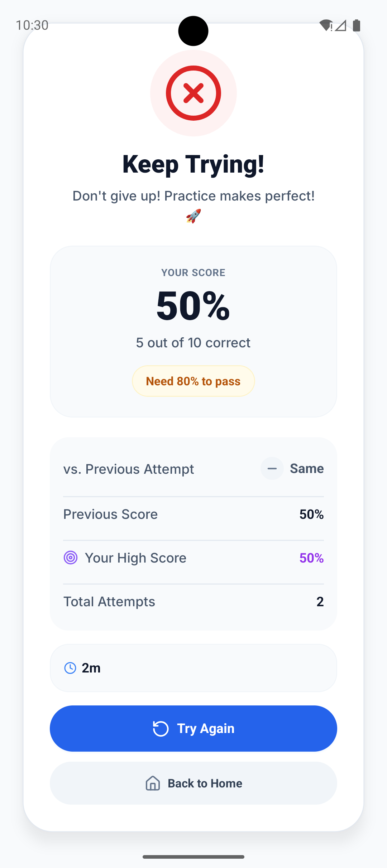Viewport: 387px width, 868px height.
Task: Click the minus icon in the Same indicator
Action: pos(272,468)
